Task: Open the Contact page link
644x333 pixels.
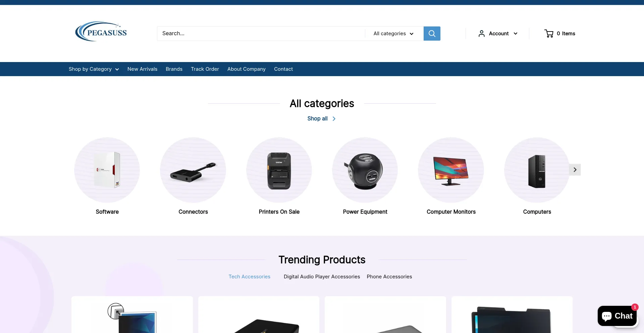Action: click(283, 69)
